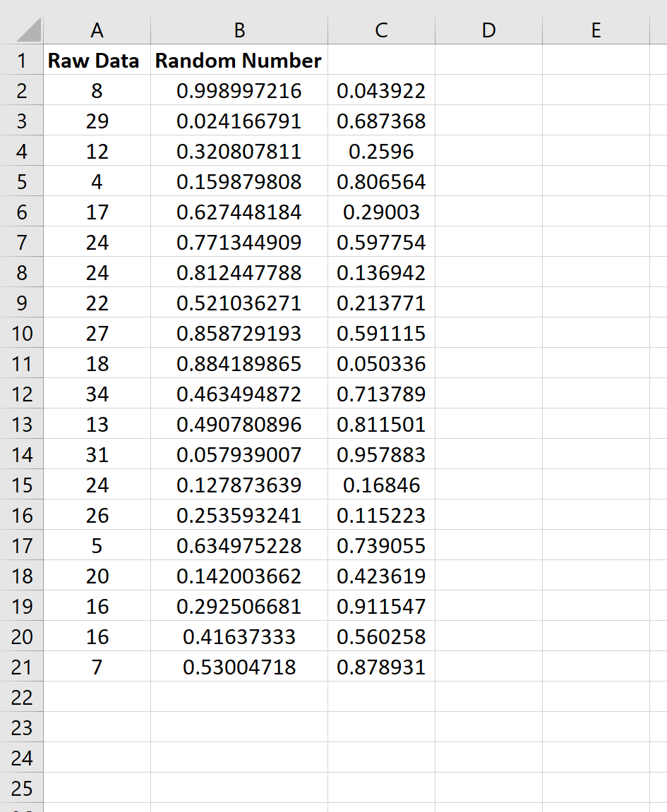Image resolution: width=667 pixels, height=812 pixels.
Task: Select column header D
Action: coord(487,30)
